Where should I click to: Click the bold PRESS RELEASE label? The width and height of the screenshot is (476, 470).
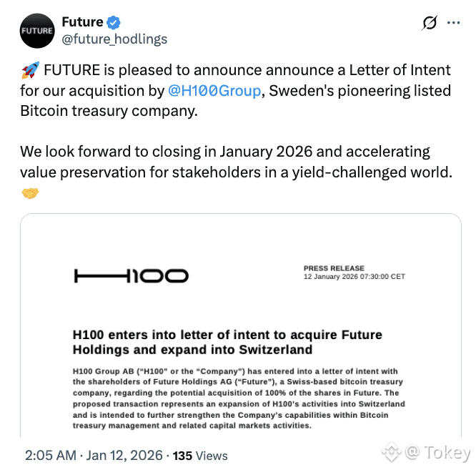[334, 268]
